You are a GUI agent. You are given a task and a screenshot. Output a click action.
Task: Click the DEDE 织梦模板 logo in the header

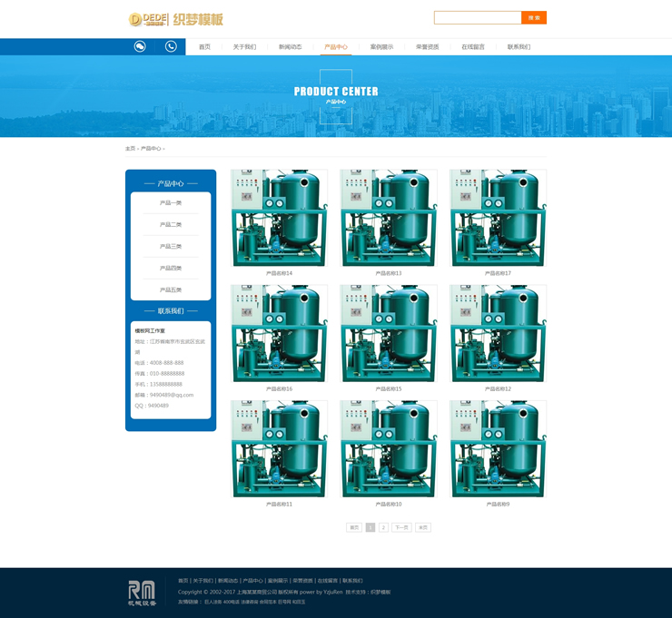point(175,19)
